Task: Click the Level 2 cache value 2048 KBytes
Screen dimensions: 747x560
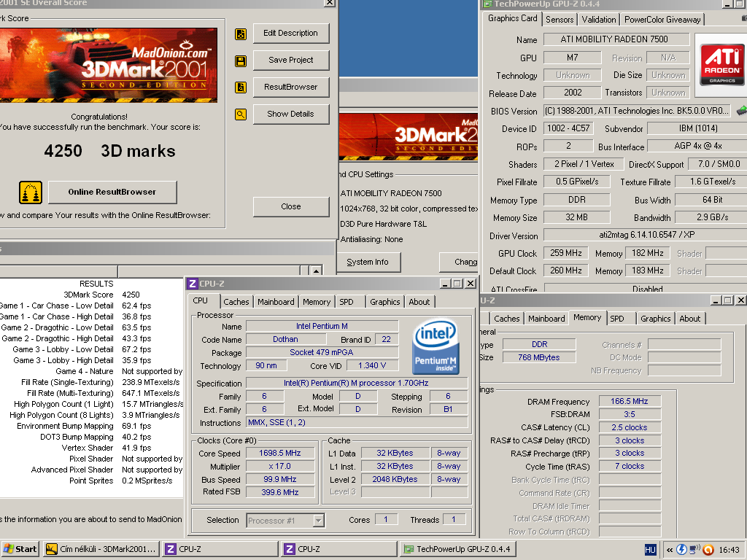Action: coord(395,480)
